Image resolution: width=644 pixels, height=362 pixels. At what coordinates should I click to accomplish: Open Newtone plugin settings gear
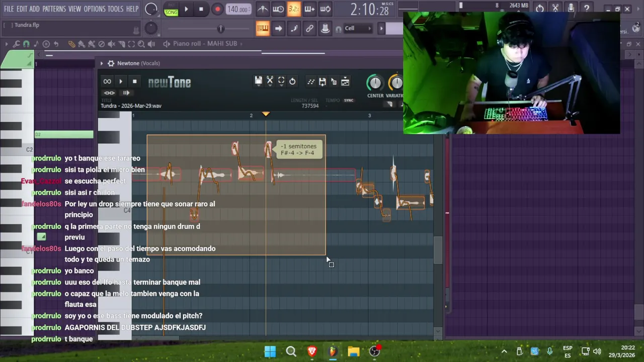point(111,63)
